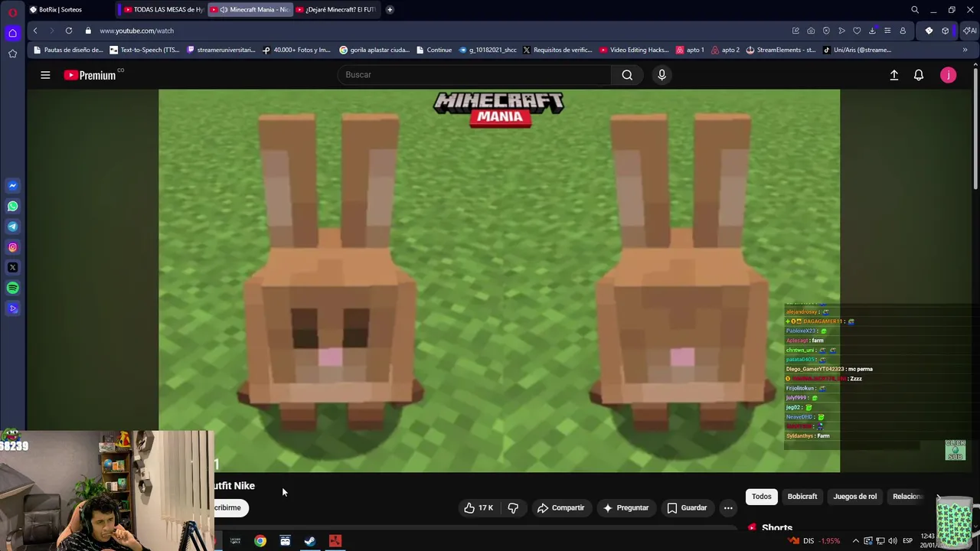Open a new browser tab with plus
Viewport: 980px width, 551px height.
[390, 9]
